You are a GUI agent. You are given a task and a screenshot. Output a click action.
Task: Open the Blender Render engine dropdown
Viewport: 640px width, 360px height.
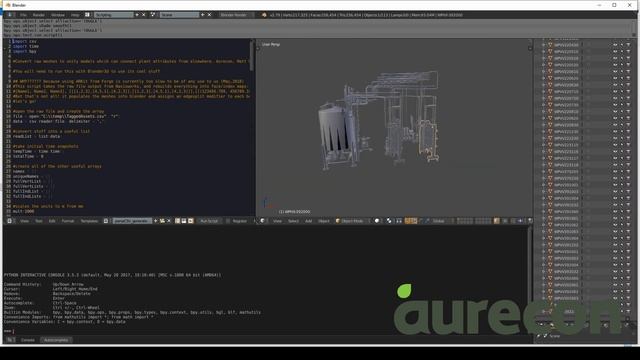point(236,15)
